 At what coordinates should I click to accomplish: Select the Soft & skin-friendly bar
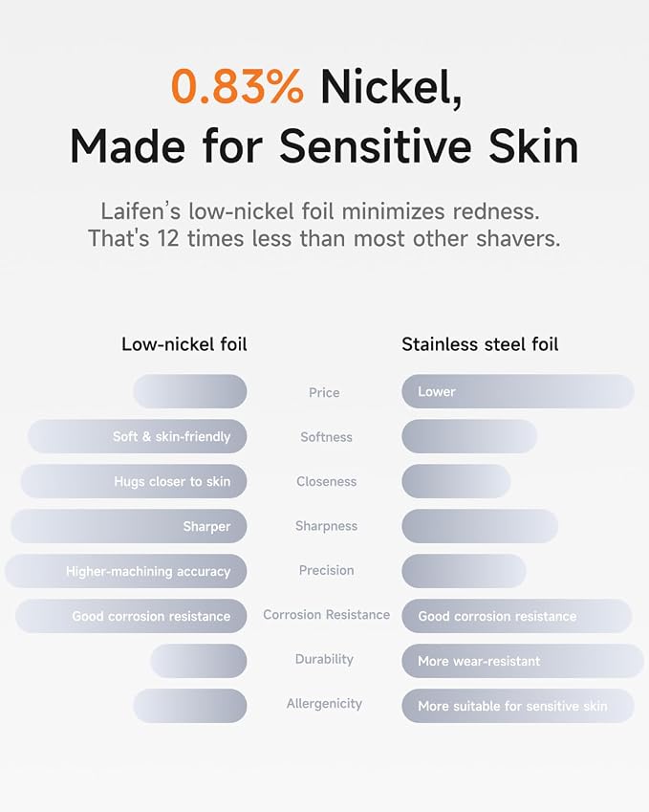coord(137,436)
